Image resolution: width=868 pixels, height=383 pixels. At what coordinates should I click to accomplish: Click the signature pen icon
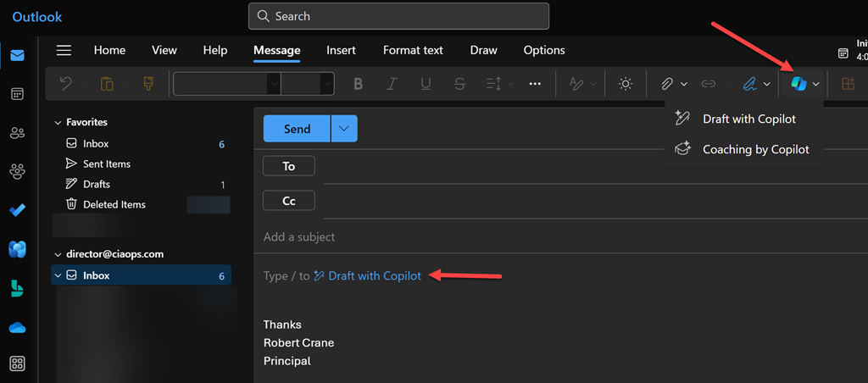point(749,84)
